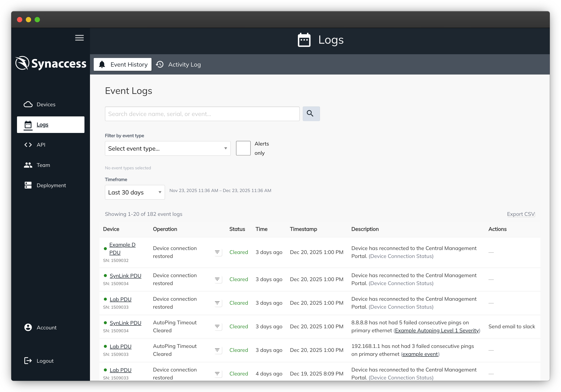Open the example event link
Viewport: 561px width, 392px height.
420,354
